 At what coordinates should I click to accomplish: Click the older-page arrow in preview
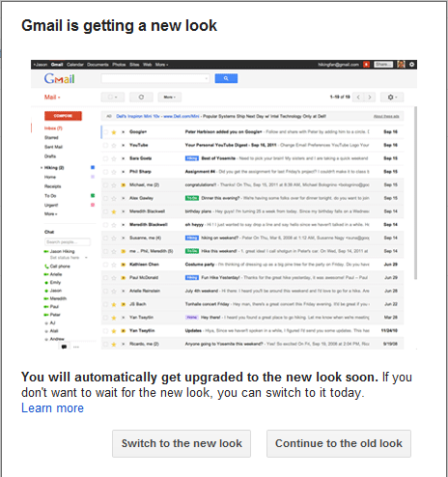point(370,97)
